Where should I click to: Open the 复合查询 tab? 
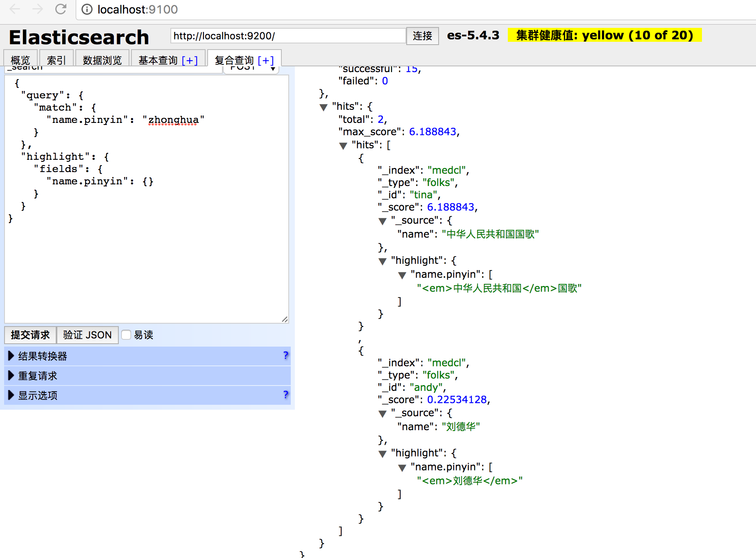[234, 60]
